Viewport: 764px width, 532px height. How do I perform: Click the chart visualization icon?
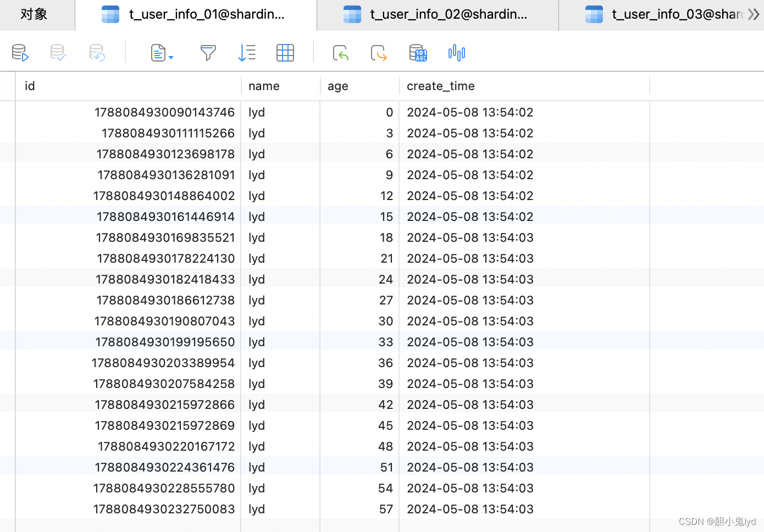[x=457, y=53]
